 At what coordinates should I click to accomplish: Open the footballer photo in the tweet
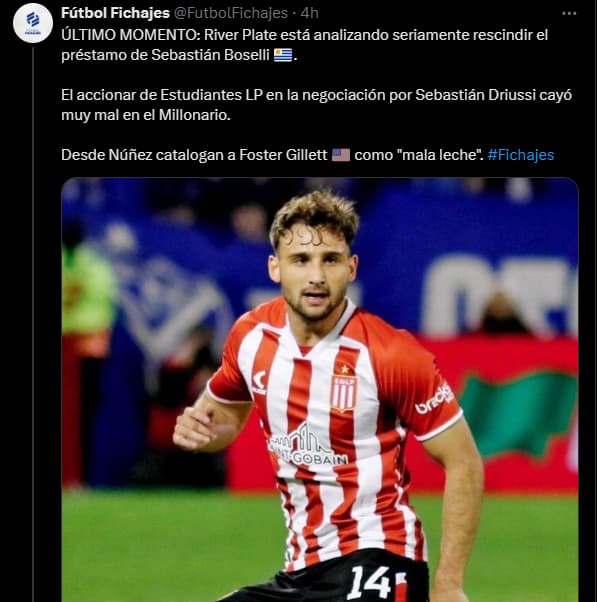pos(320,389)
